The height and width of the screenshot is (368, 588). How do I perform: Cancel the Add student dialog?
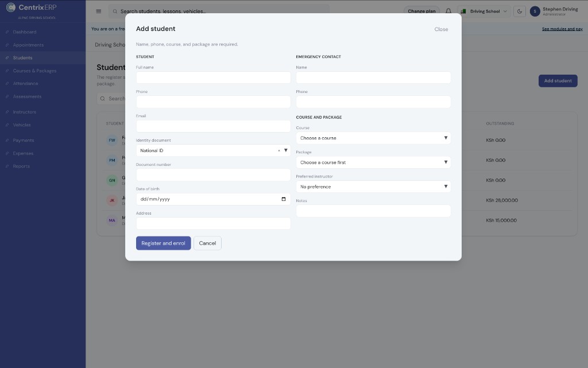point(207,243)
